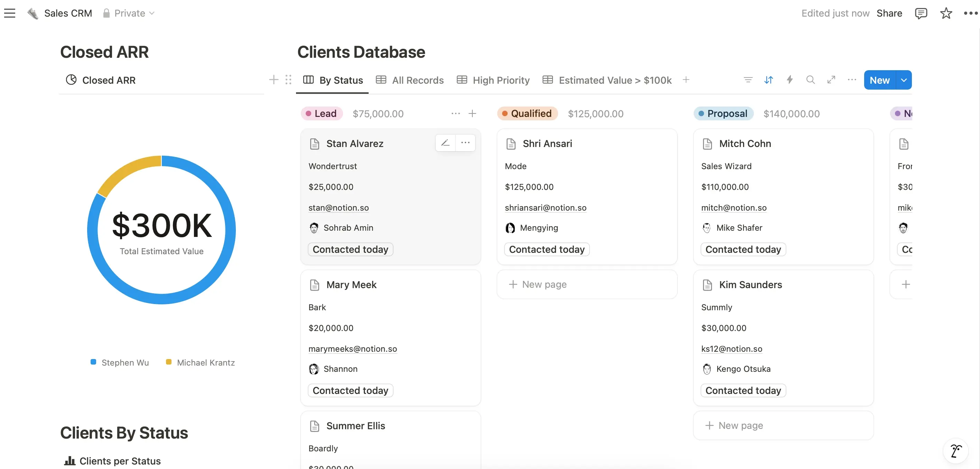The width and height of the screenshot is (980, 469).
Task: Open the Private sharing dropdown
Action: (x=129, y=13)
